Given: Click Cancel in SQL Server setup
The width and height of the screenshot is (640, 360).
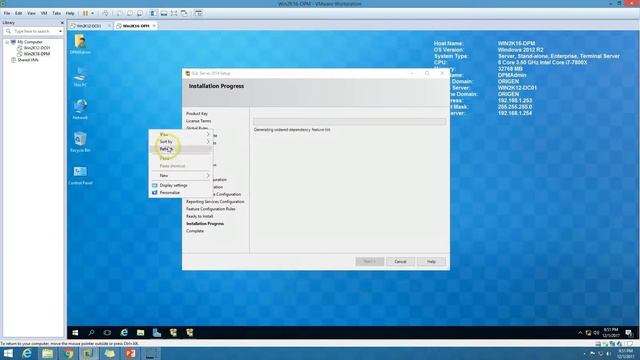Looking at the screenshot, I should (x=400, y=262).
